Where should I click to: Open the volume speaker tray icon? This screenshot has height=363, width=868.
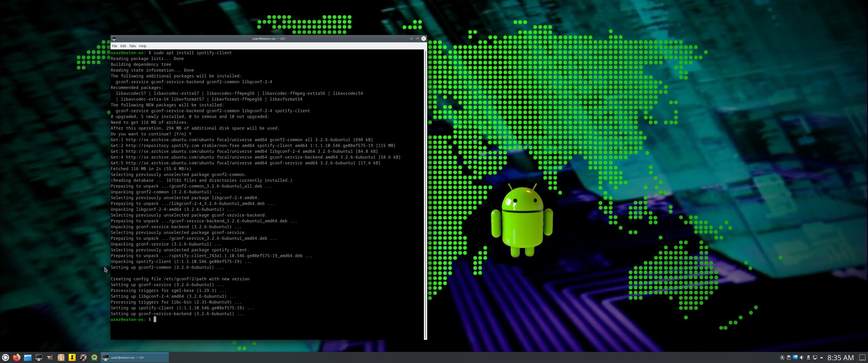pos(802,357)
